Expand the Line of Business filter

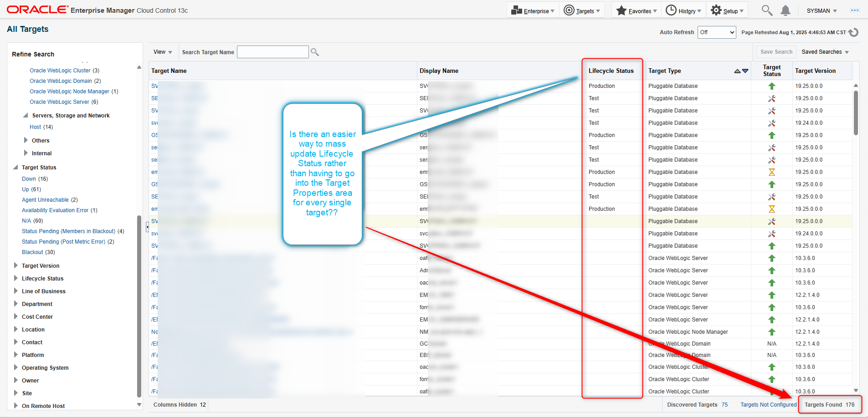[x=16, y=291]
